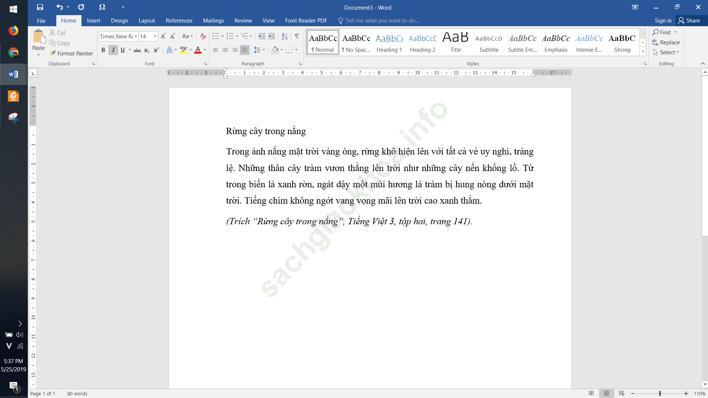Switch to the References tab
Image resolution: width=708 pixels, height=398 pixels.
click(179, 21)
